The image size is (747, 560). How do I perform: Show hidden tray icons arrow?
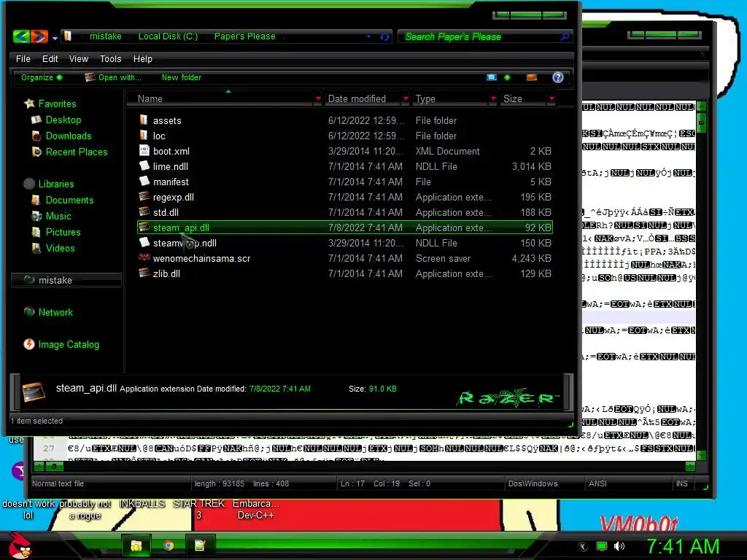coord(582,547)
